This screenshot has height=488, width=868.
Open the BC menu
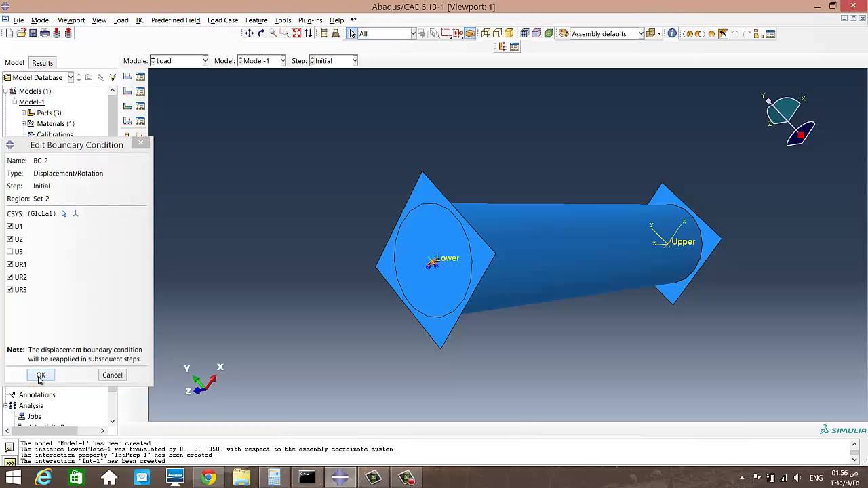click(x=140, y=20)
